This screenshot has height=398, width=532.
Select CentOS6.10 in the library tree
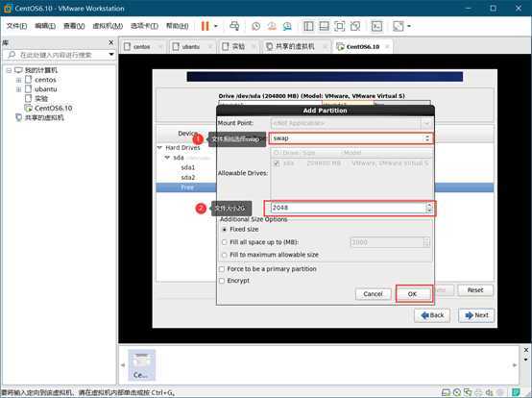53,108
